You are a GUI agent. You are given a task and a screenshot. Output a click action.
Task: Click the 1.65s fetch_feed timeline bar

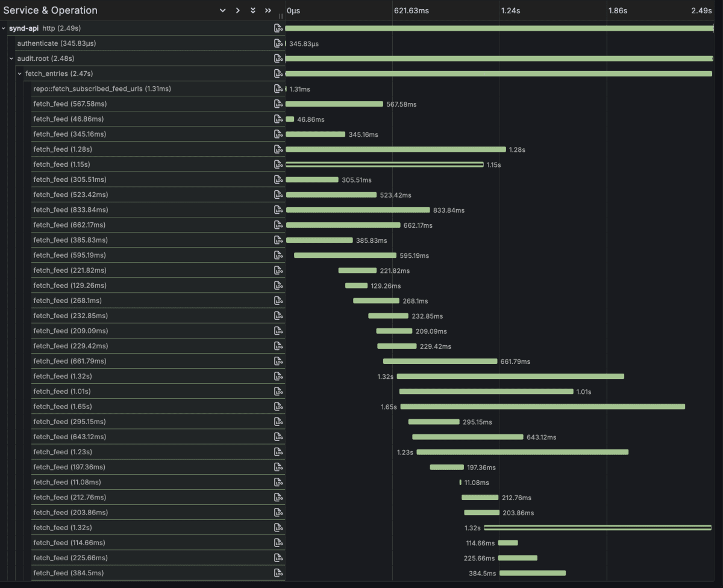pyautogui.click(x=543, y=407)
